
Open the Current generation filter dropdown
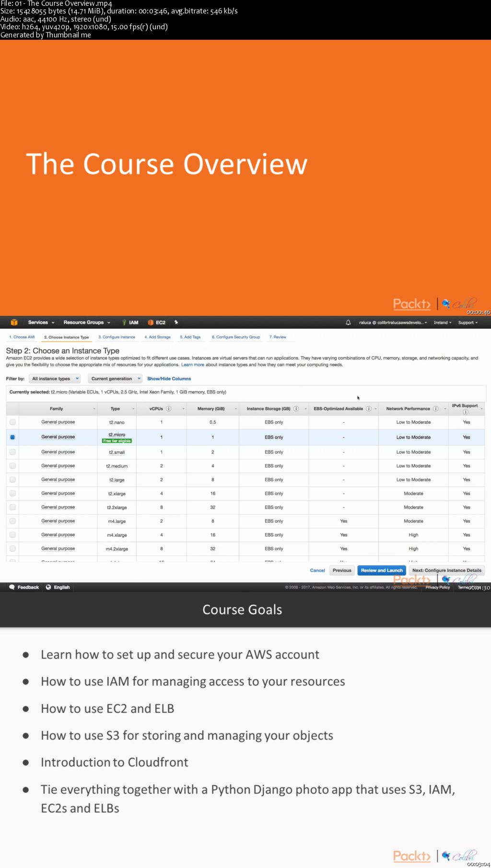(115, 379)
